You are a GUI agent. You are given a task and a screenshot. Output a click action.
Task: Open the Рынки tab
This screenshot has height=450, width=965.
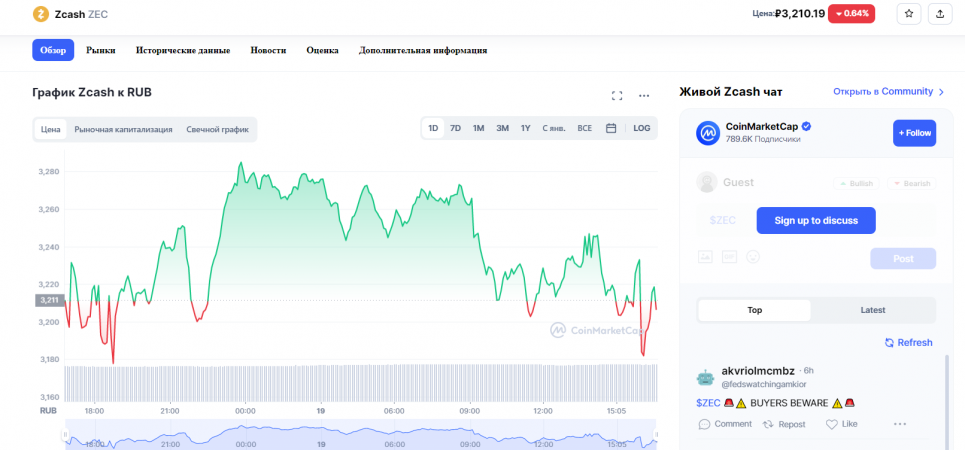(x=101, y=50)
